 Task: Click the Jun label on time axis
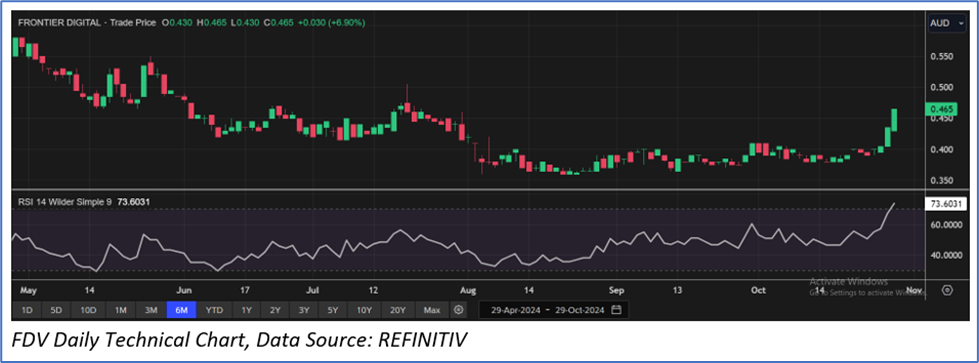[x=185, y=291]
